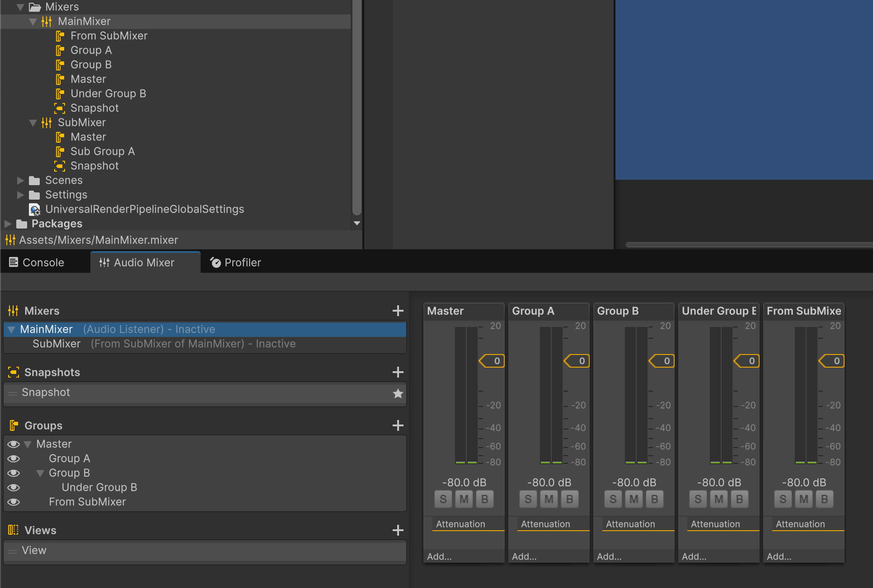Select the MainMixer Snapshot asset in project tree
The image size is (873, 588).
coord(94,108)
